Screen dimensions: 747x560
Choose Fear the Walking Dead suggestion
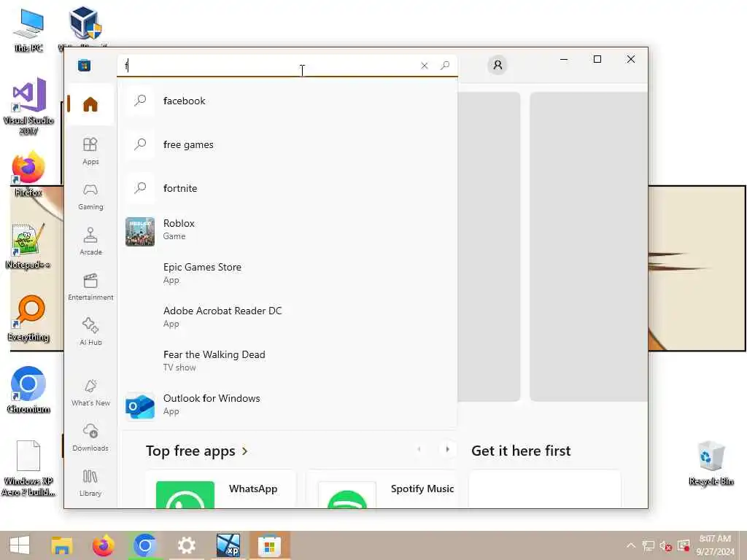pos(287,363)
